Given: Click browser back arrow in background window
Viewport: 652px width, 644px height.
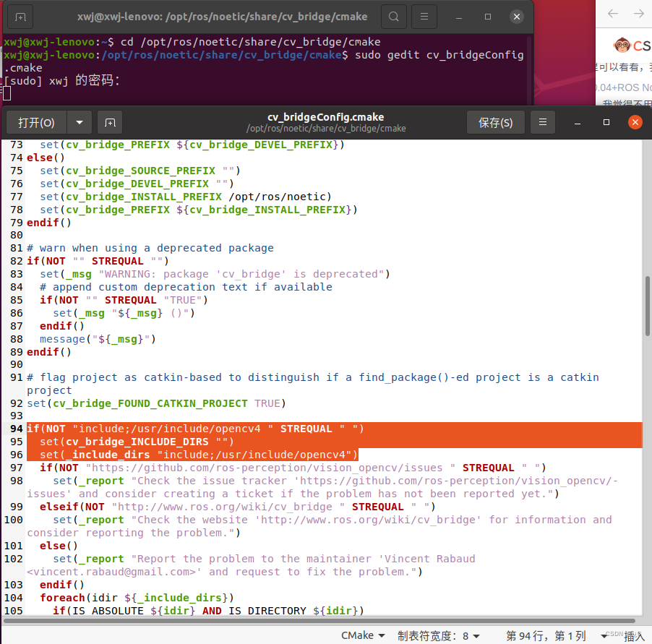Looking at the screenshot, I should tap(612, 14).
